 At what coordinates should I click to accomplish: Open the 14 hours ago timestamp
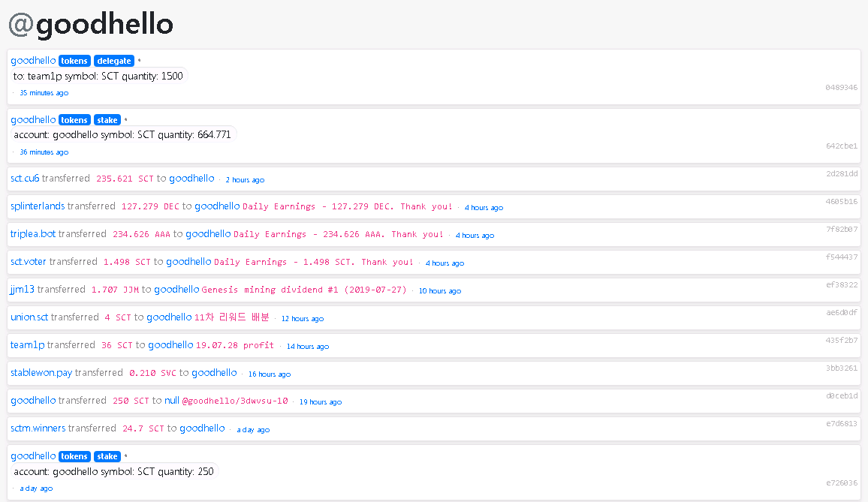pos(308,347)
